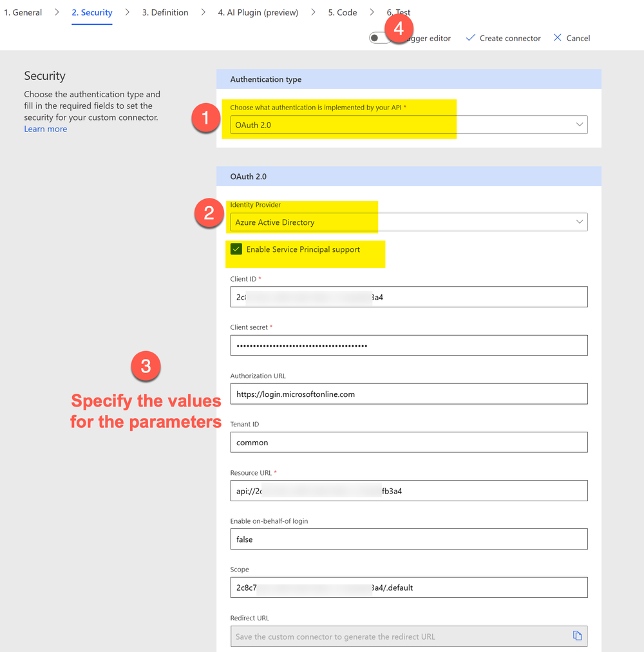
Task: Select the Tenant ID input containing common
Action: click(x=409, y=442)
